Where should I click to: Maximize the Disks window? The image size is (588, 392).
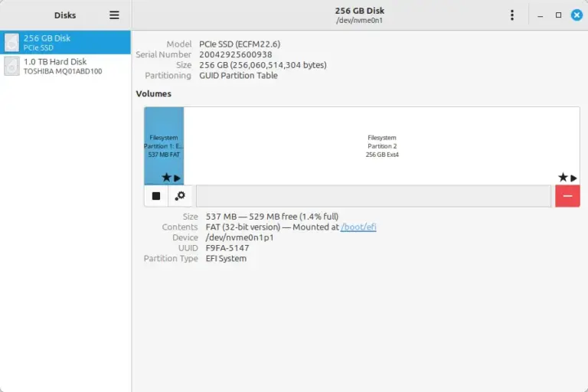click(558, 15)
